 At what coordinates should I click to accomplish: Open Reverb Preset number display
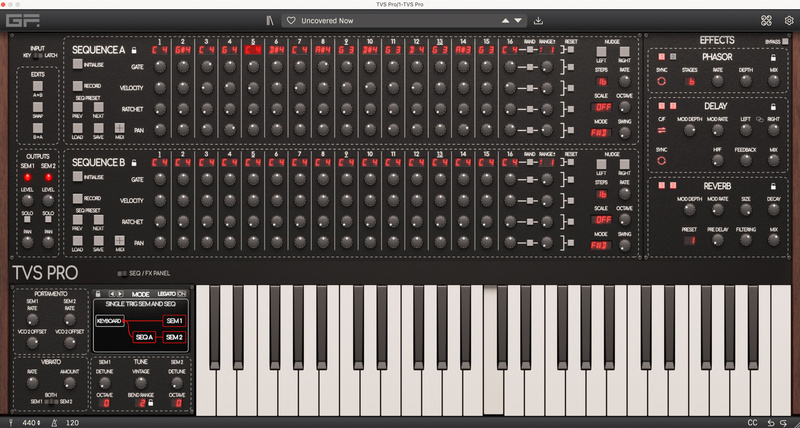point(689,240)
